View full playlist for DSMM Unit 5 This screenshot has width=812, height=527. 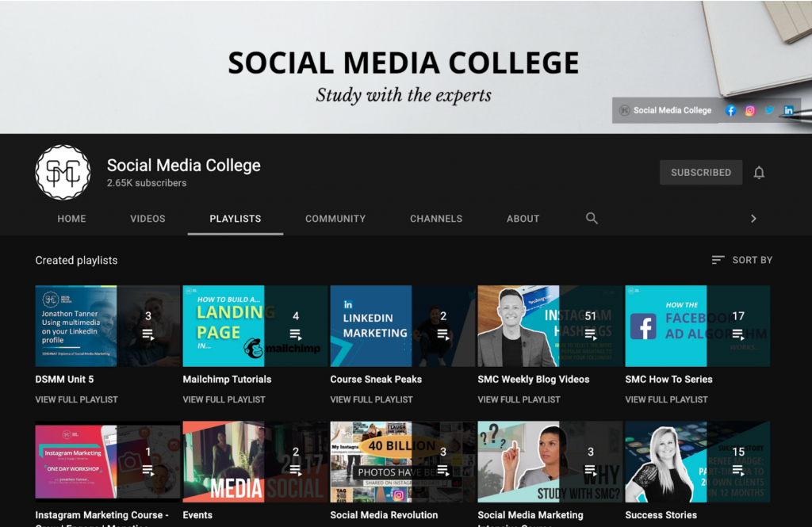(x=77, y=399)
